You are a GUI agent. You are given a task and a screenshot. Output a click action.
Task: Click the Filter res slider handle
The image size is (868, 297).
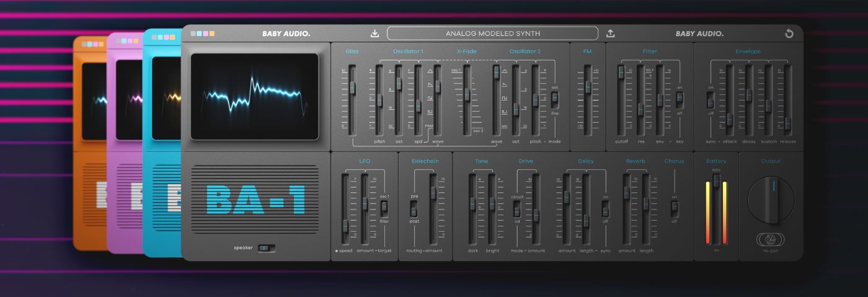pyautogui.click(x=640, y=109)
